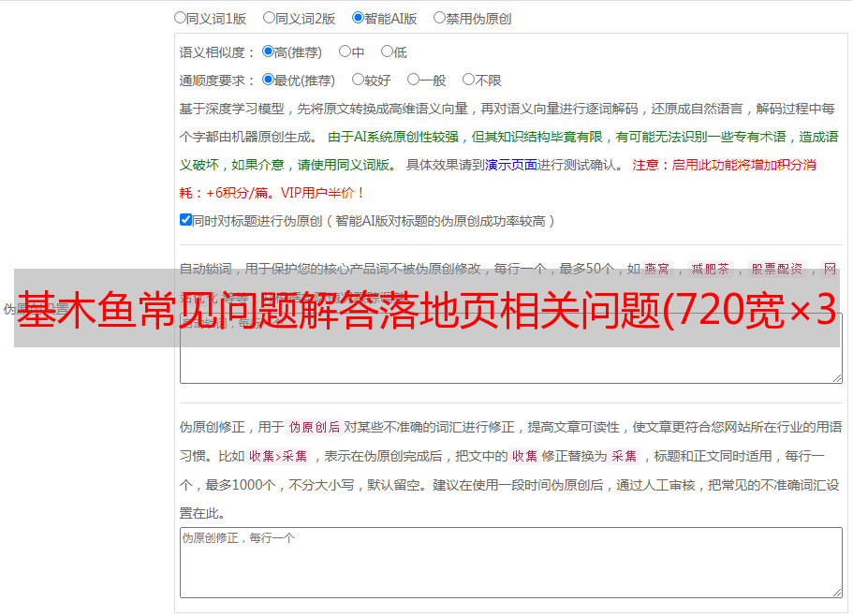Toggle 同时对标题进行伪原创 checkbox
Image resolution: width=853 pixels, height=616 pixels.
click(185, 220)
